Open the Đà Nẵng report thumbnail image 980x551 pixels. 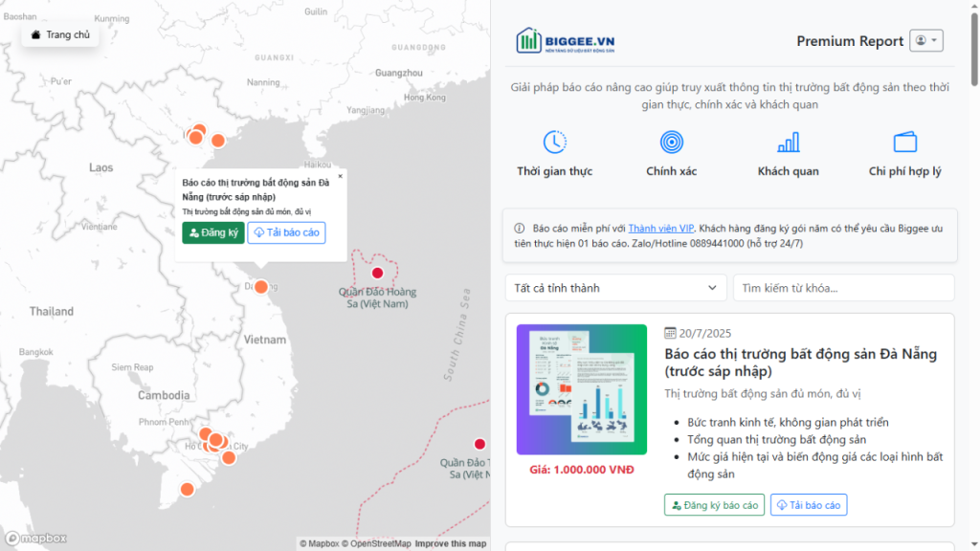point(581,389)
